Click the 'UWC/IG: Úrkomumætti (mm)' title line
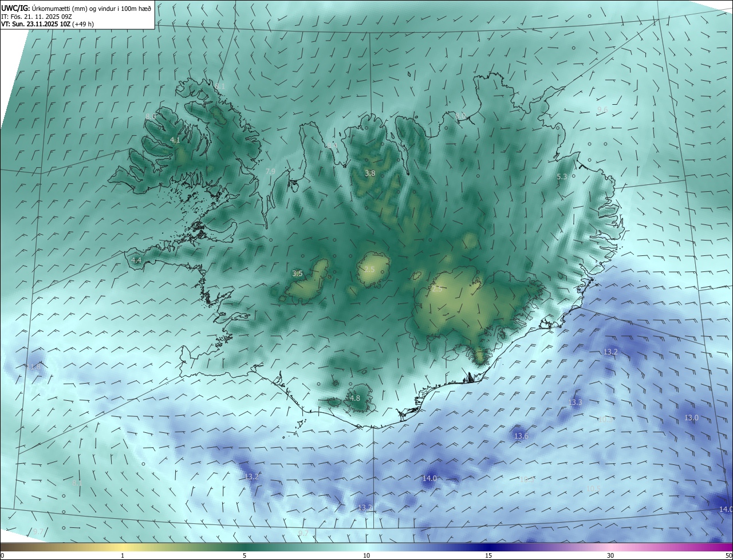The width and height of the screenshot is (733, 560). tap(76, 7)
